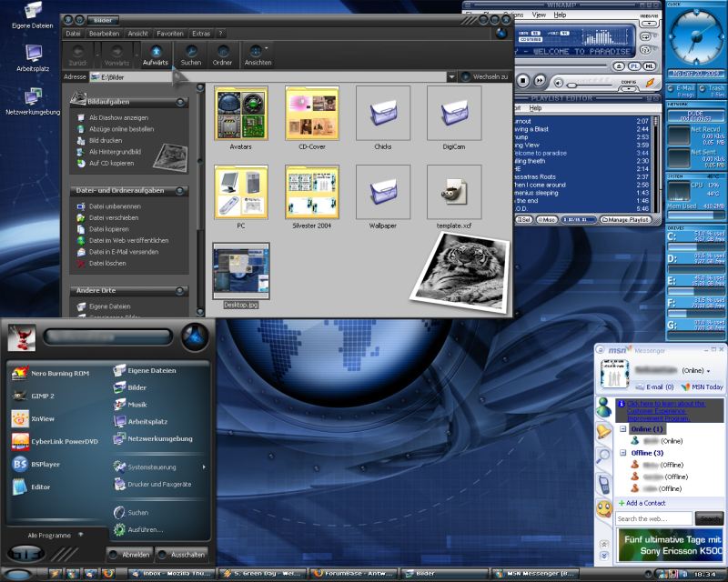Open the CD-Cover folder thumbnail
728x582 pixels.
click(x=312, y=114)
